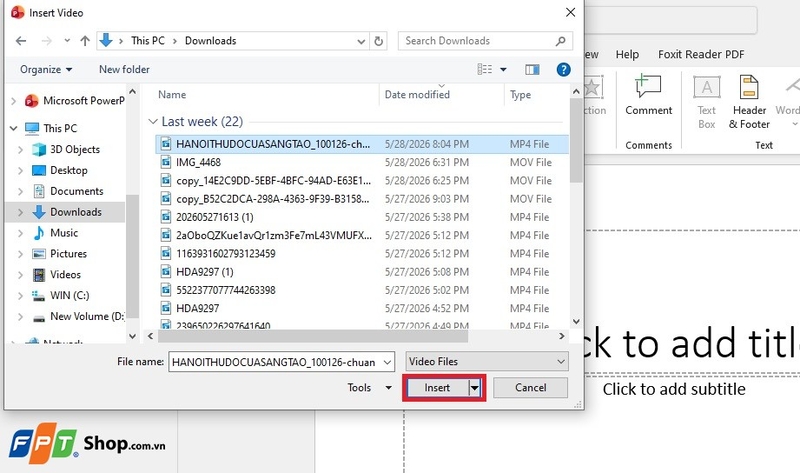Sort by Date modified column
The height and width of the screenshot is (473, 800).
click(x=417, y=94)
